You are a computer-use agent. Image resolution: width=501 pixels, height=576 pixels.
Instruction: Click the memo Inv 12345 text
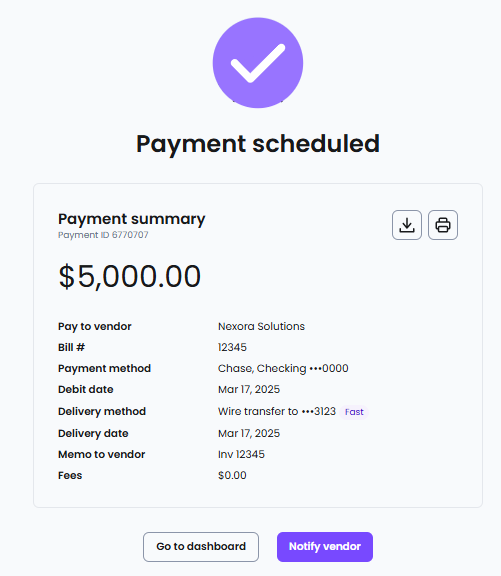(241, 454)
